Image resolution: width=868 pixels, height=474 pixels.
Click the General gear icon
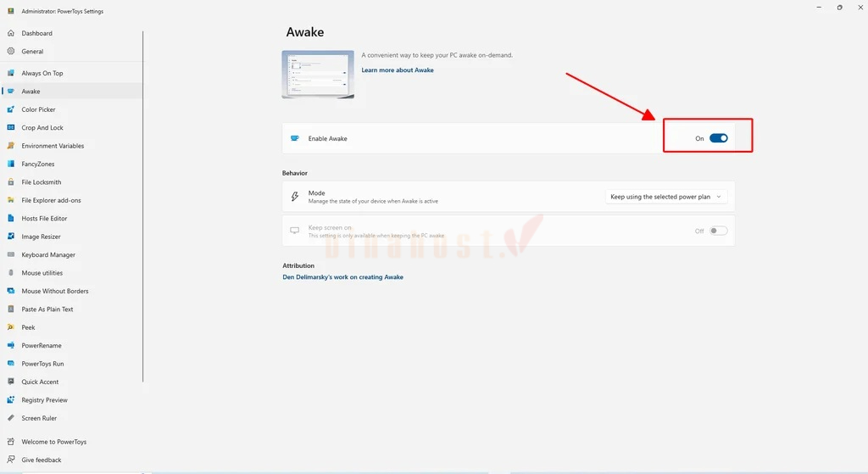tap(10, 51)
